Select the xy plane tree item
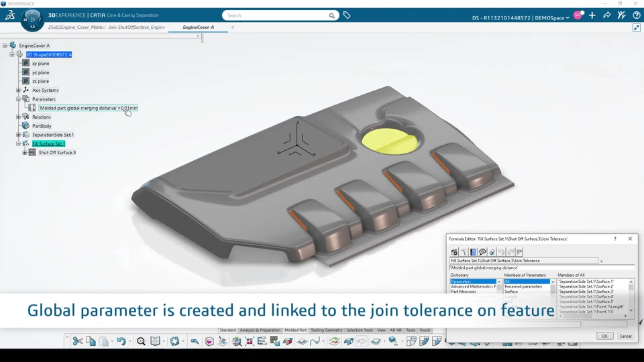The image size is (644, 362). pos(41,64)
